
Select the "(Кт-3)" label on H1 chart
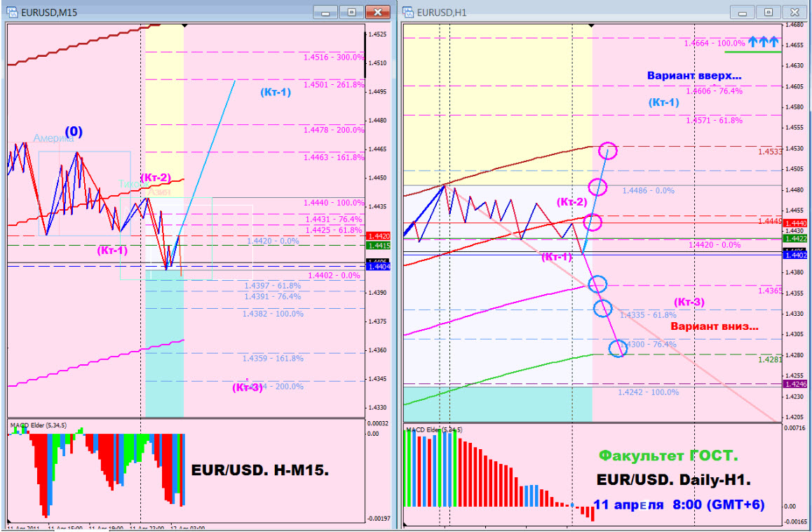pos(689,302)
